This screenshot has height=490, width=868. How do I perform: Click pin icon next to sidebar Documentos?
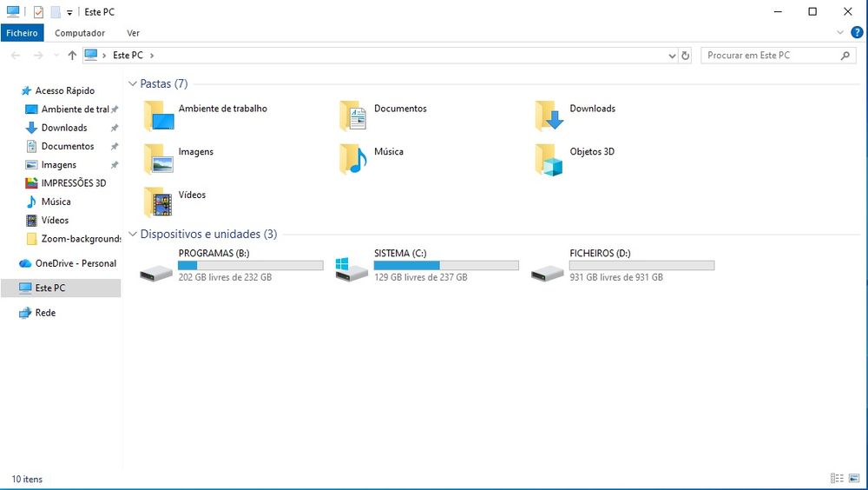(x=115, y=146)
